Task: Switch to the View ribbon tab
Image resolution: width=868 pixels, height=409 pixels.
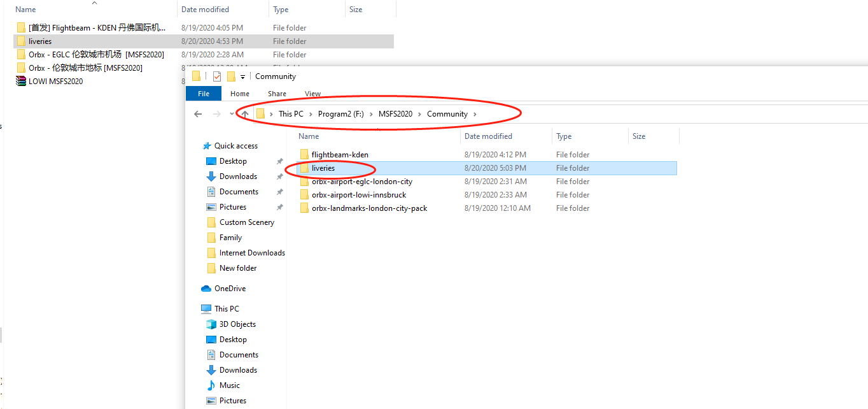Action: point(312,94)
